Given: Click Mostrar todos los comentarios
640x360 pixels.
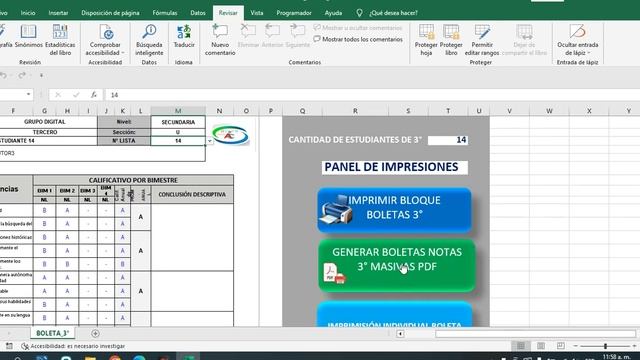Looking at the screenshot, I should (358, 39).
